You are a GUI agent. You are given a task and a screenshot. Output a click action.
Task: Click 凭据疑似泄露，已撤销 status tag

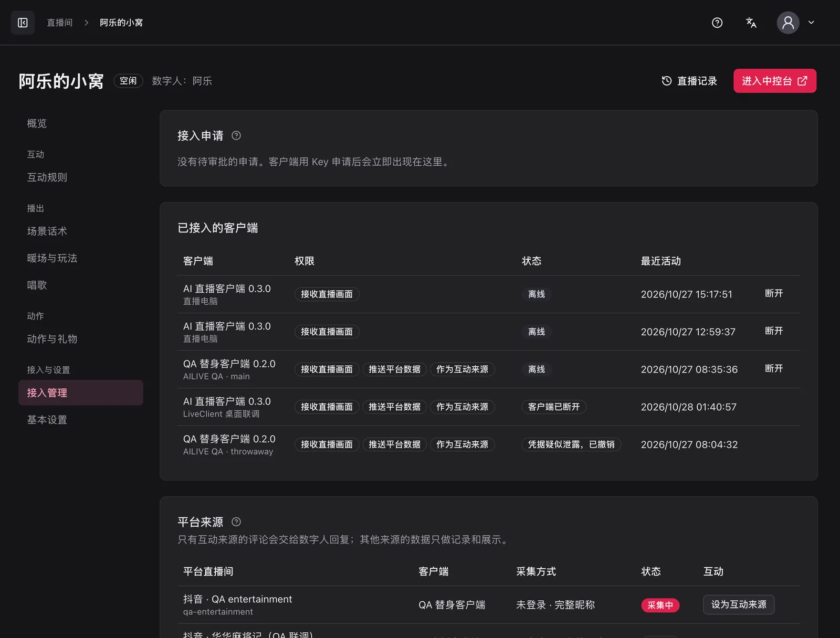571,444
